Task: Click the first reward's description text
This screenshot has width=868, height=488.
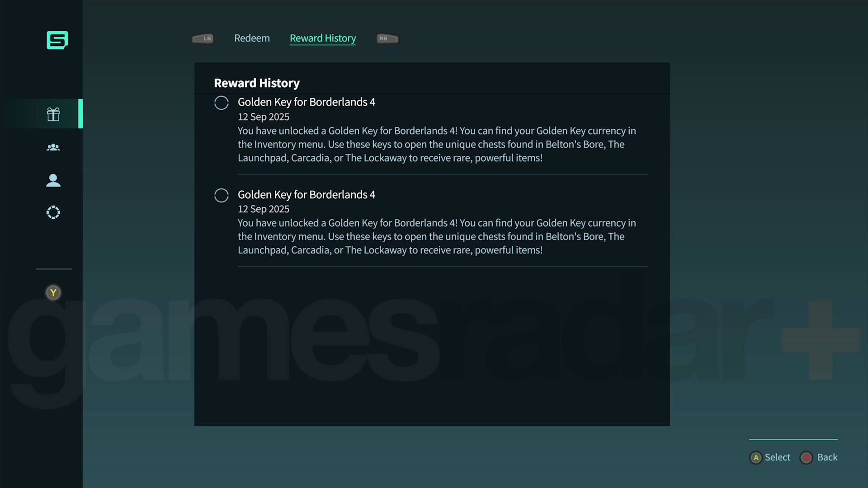Action: 437,144
